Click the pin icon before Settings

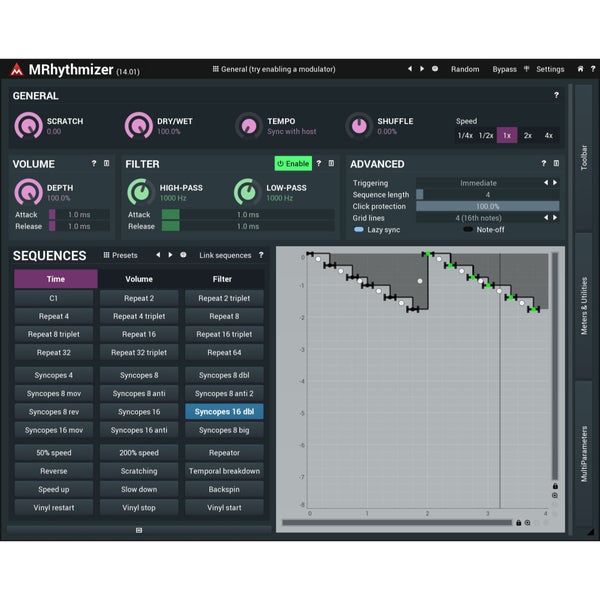point(527,69)
